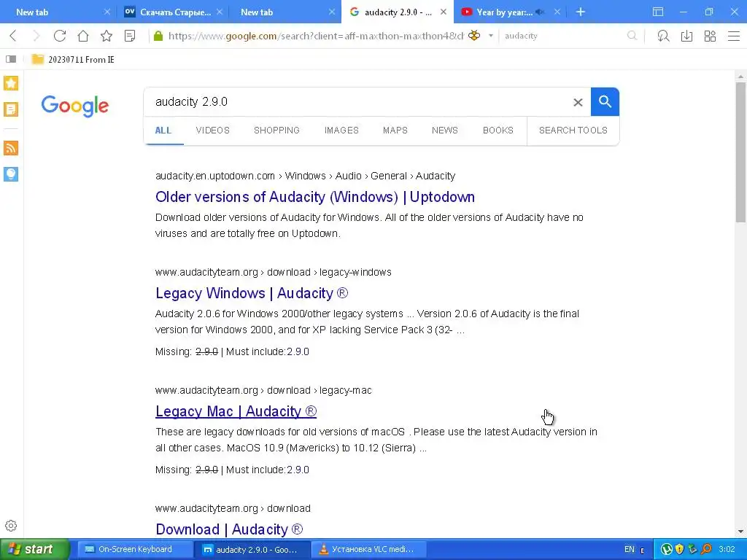Screen dimensions: 747x560
Task: Expand the address bar dropdown arrow
Action: (491, 36)
